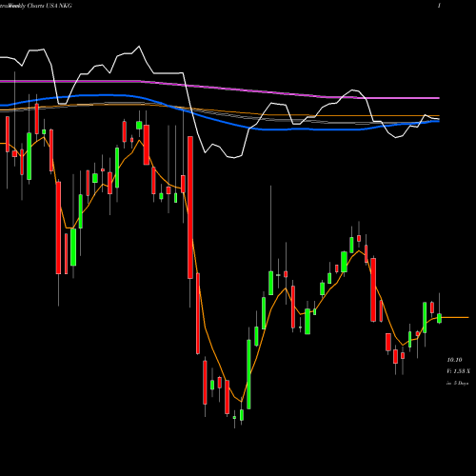Click the 'V: 1.53 X' volume text
Viewport: 476px width, 476px height.
458,371
